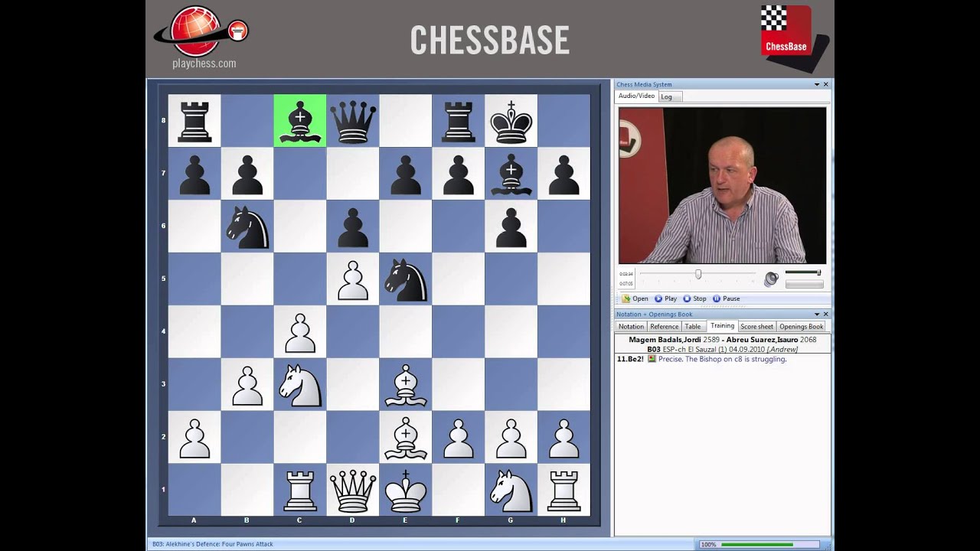Click the volume slider beside the speaker

[803, 272]
